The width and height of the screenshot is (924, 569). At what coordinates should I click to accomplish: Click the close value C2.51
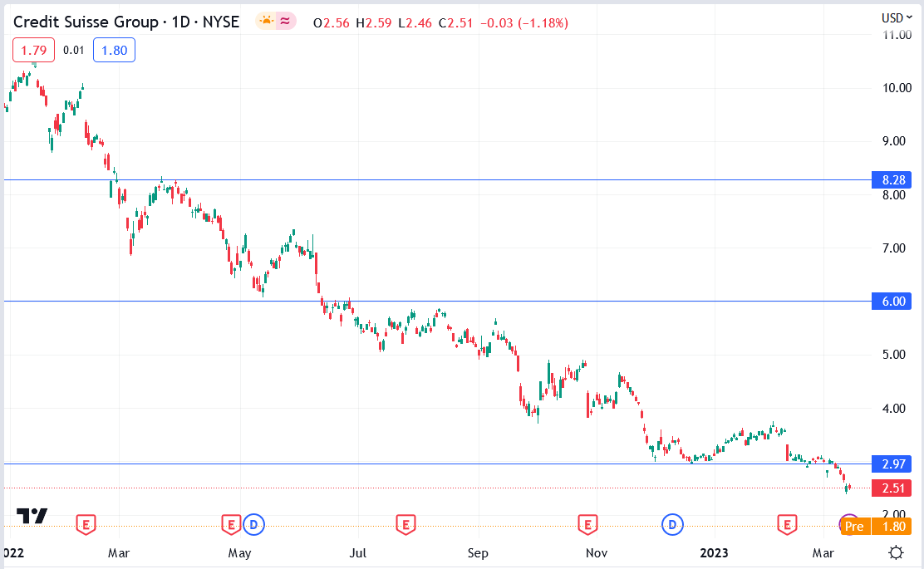pos(455,23)
